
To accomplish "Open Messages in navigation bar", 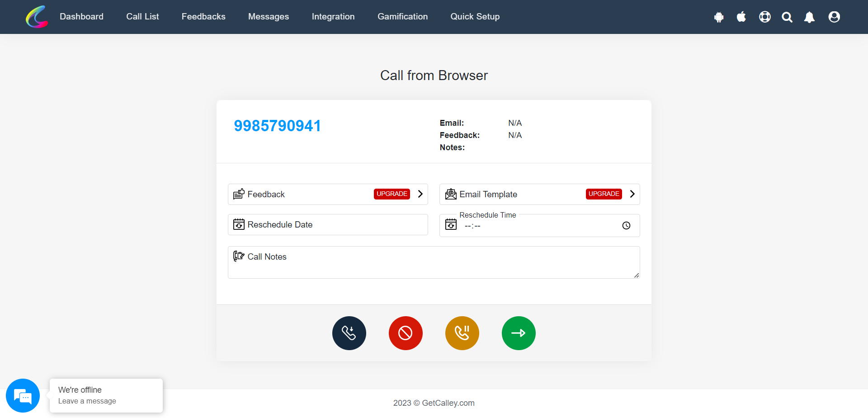I will coord(269,17).
